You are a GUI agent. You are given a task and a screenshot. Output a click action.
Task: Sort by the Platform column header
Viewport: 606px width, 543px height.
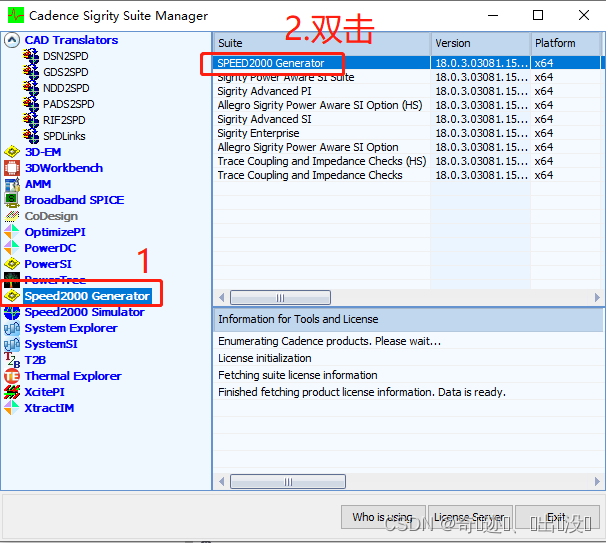[x=565, y=43]
